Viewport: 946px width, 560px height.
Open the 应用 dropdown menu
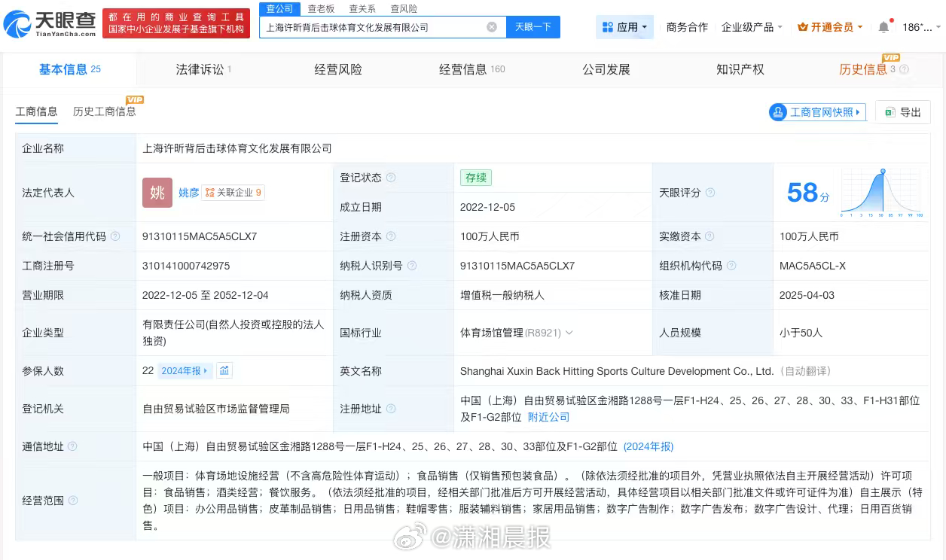pyautogui.click(x=625, y=27)
